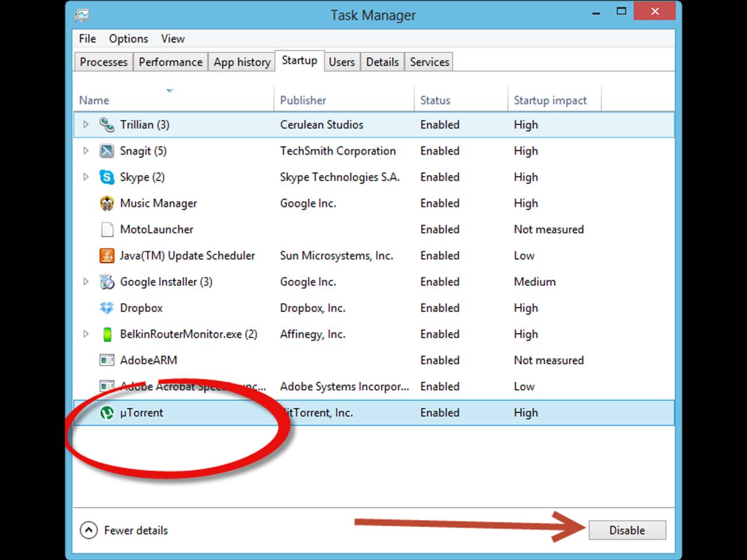The image size is (747, 560).
Task: Select the Skype (2) entry name
Action: click(x=142, y=177)
